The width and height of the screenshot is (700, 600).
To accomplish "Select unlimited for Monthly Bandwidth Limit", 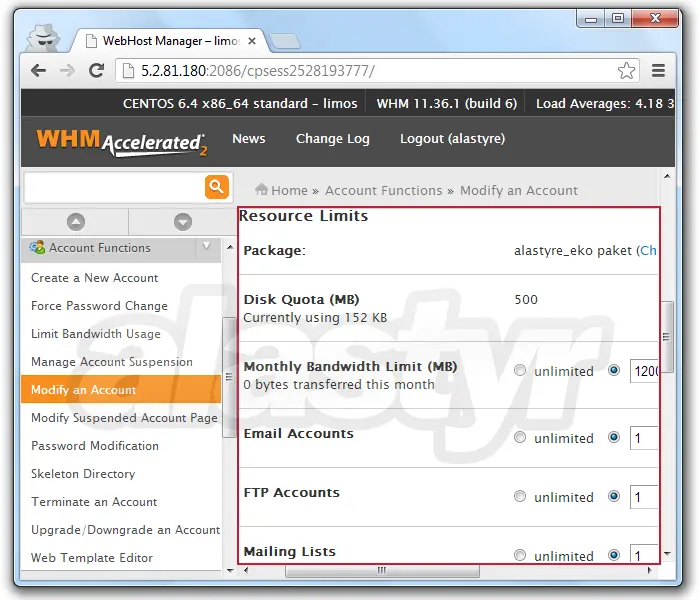I will pyautogui.click(x=520, y=371).
